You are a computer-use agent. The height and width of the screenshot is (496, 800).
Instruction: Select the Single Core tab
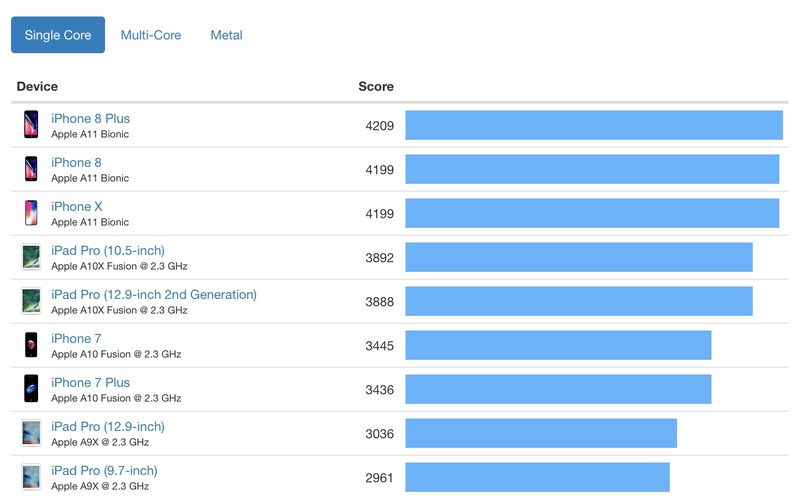coord(58,35)
